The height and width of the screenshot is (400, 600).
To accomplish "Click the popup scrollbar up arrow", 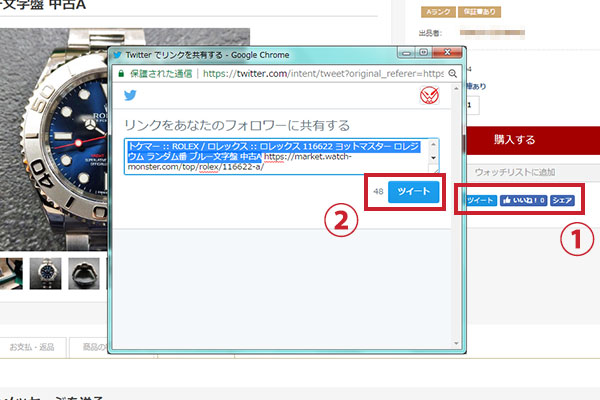I will pos(456,88).
